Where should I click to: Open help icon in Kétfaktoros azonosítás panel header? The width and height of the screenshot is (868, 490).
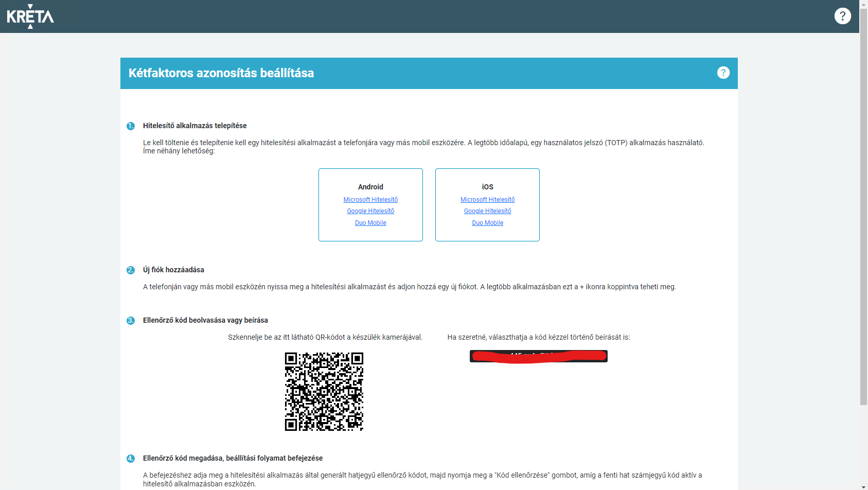click(723, 73)
